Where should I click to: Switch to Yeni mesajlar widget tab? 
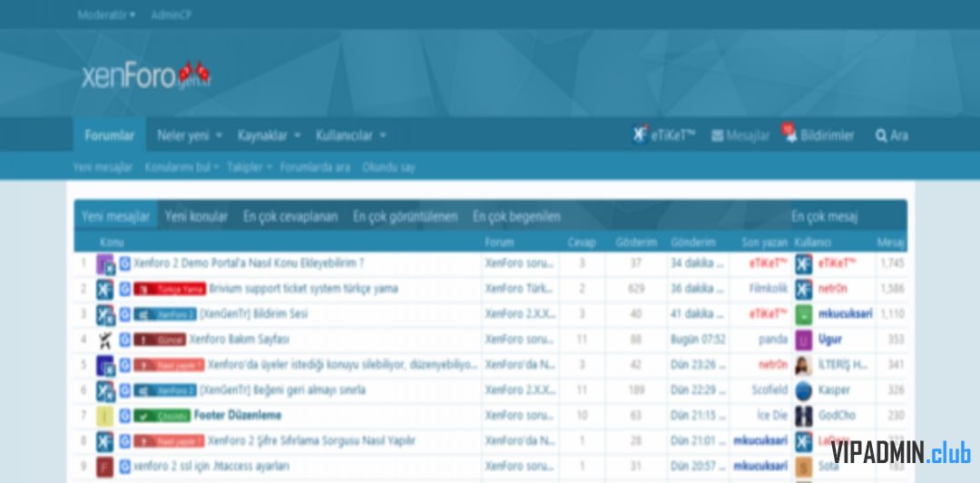point(115,216)
